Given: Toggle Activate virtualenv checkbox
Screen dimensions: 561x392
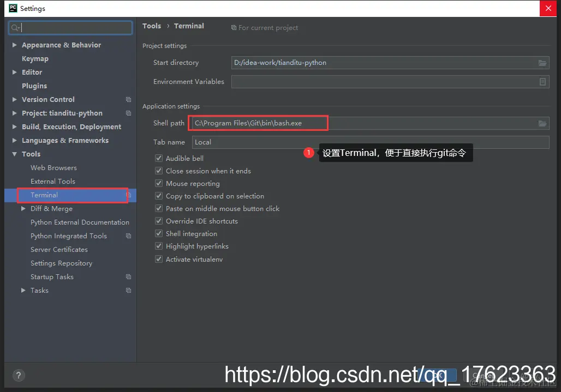Looking at the screenshot, I should (159, 259).
